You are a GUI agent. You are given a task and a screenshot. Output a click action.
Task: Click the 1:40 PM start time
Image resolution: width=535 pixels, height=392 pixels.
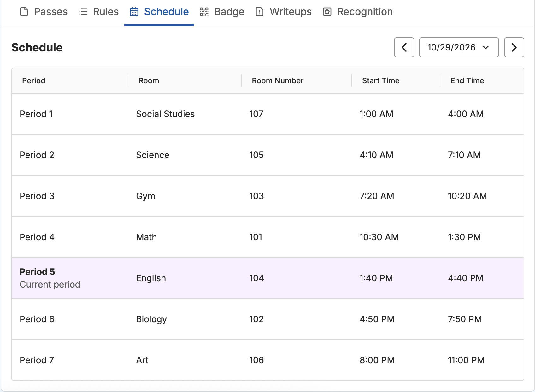click(x=376, y=278)
